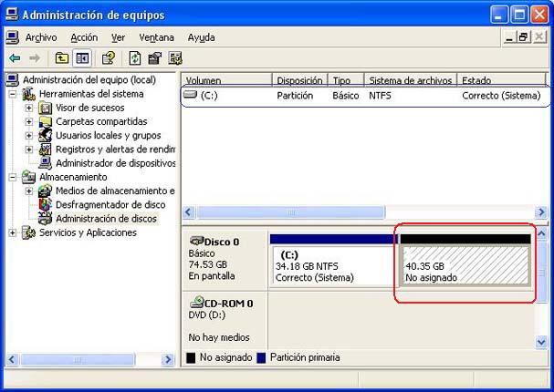
Task: Select the Partición primaria legend swatch
Action: (261, 357)
